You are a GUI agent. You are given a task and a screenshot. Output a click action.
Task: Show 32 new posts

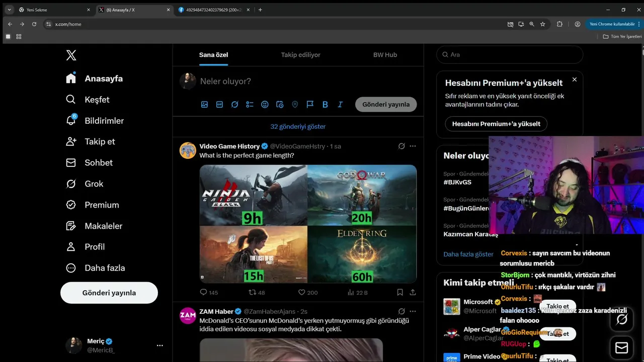click(298, 127)
